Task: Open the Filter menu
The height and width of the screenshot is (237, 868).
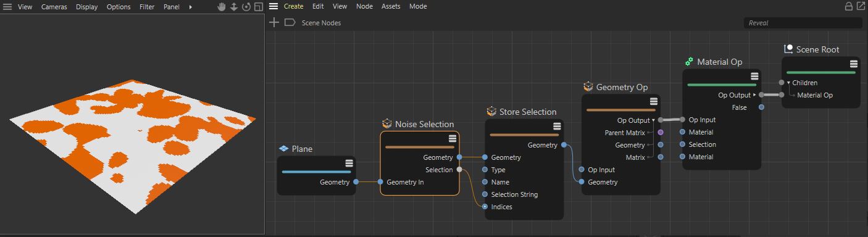Action: [147, 7]
